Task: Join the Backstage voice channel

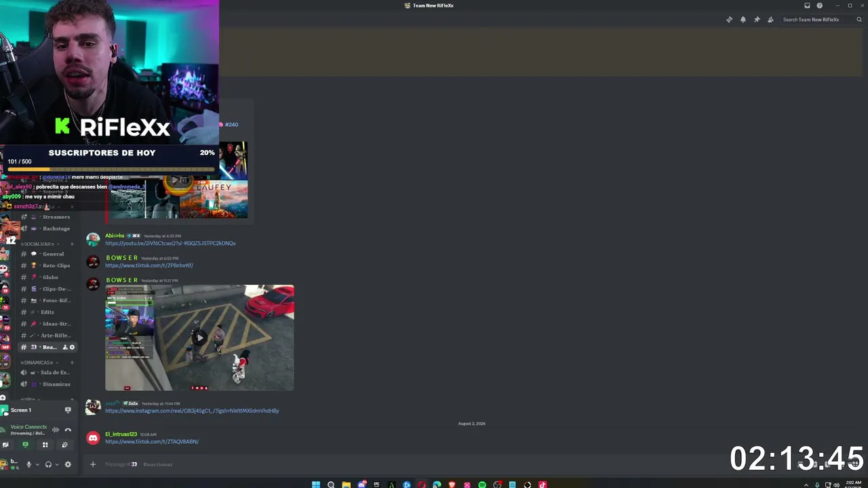Action: click(47, 228)
